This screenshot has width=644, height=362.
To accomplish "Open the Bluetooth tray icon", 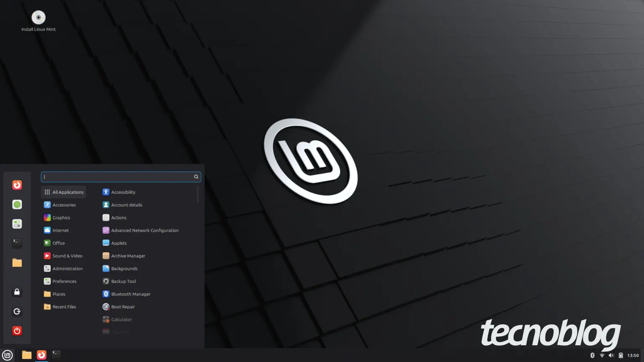I will (592, 355).
